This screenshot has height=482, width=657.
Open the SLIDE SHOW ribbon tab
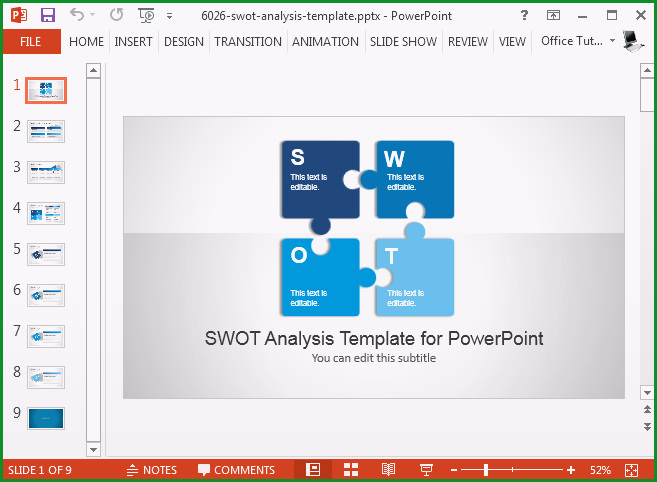tap(403, 41)
